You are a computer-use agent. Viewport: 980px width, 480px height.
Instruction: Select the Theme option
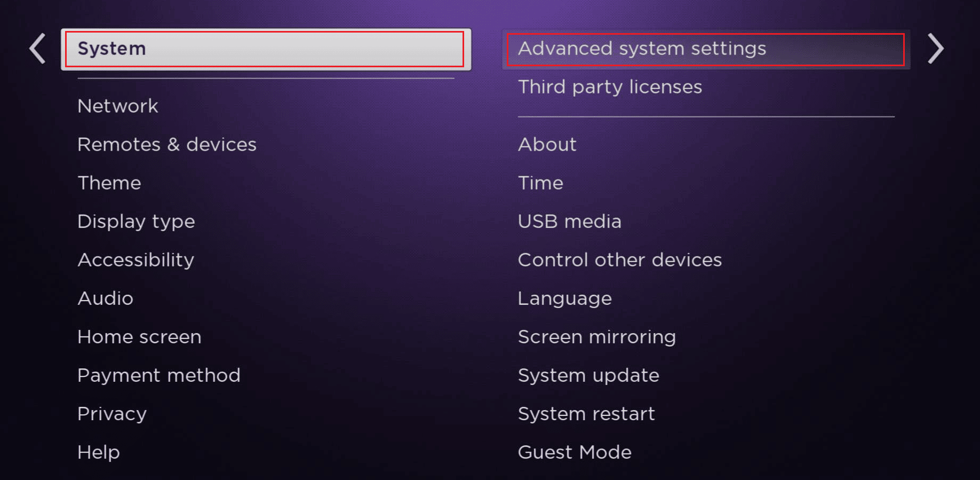109,183
